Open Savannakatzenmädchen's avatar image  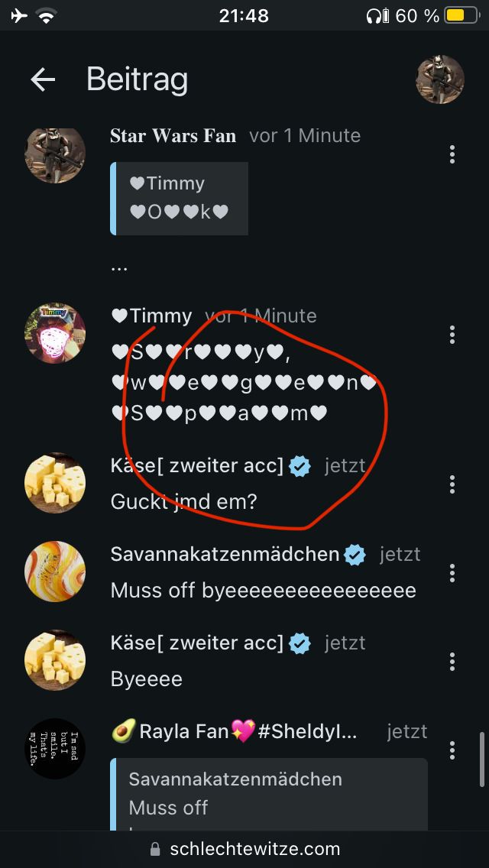(55, 572)
